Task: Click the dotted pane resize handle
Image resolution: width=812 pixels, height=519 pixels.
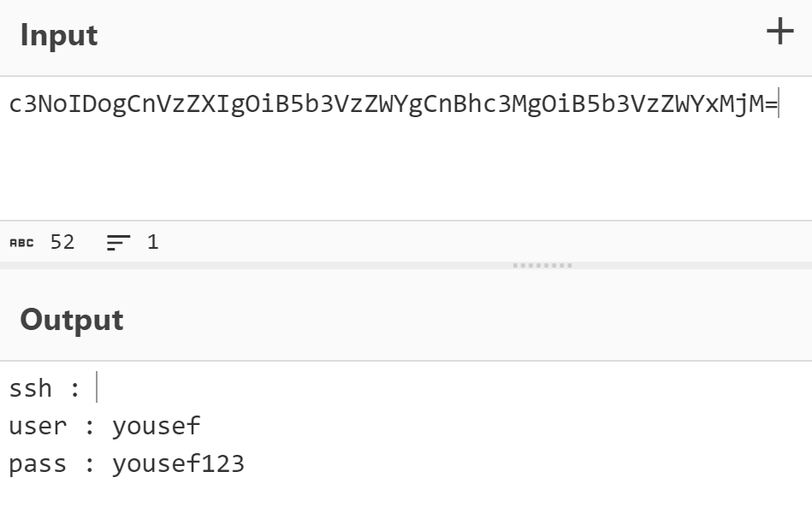Action: pos(542,266)
